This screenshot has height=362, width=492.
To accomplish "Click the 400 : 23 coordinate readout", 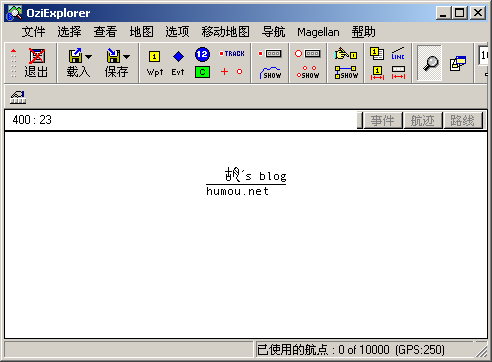I will tap(32, 120).
